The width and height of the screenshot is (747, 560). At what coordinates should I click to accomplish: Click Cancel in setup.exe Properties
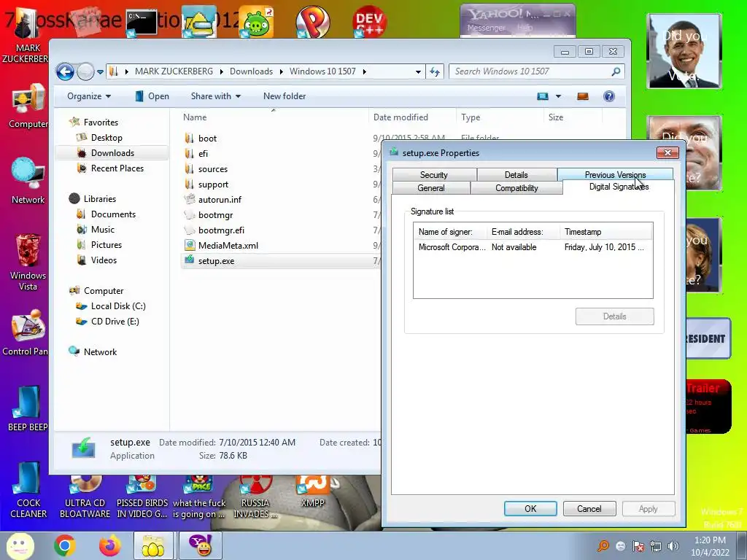point(589,508)
